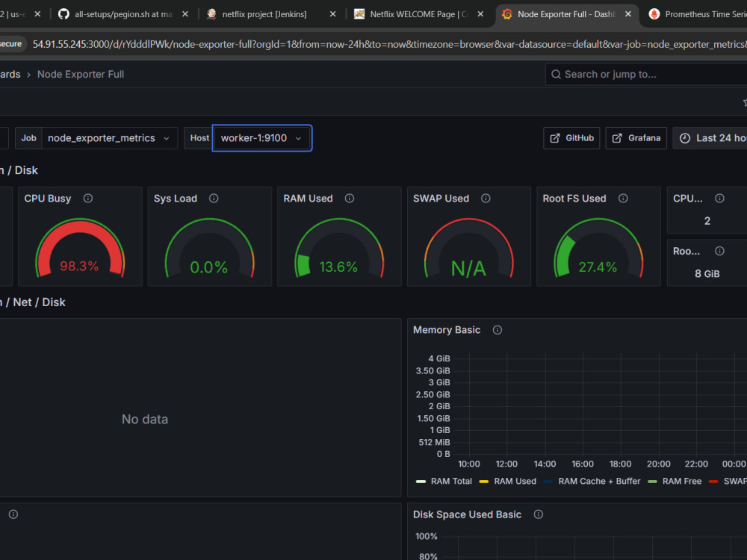Go to Dashboards breadcrumb
Viewport: 747px width, 560px height.
[10, 74]
